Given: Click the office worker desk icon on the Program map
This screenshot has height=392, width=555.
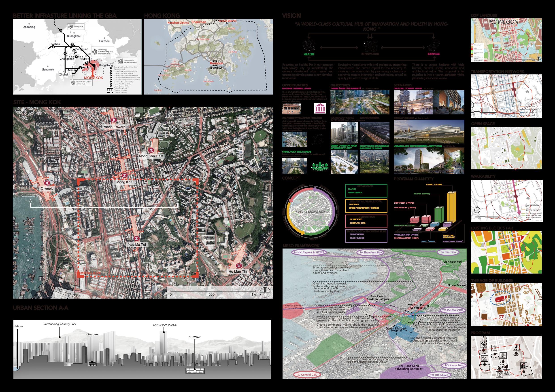Looking at the screenshot, I should (x=485, y=358).
